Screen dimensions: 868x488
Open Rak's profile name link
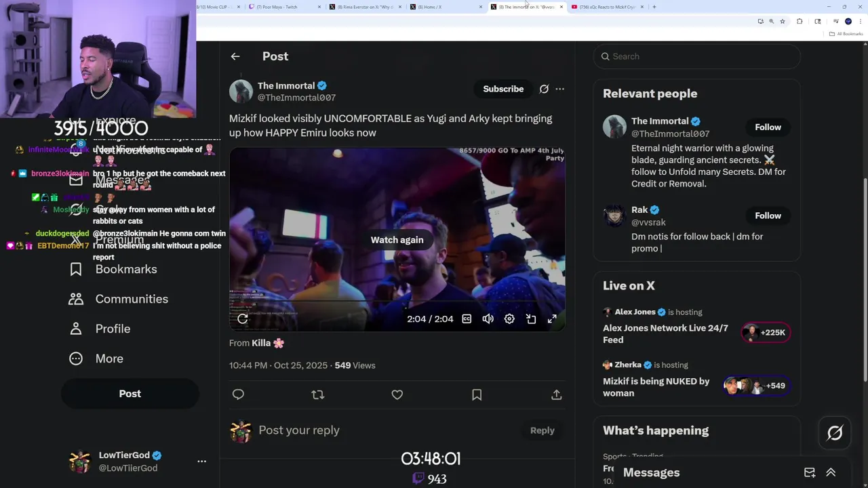639,210
